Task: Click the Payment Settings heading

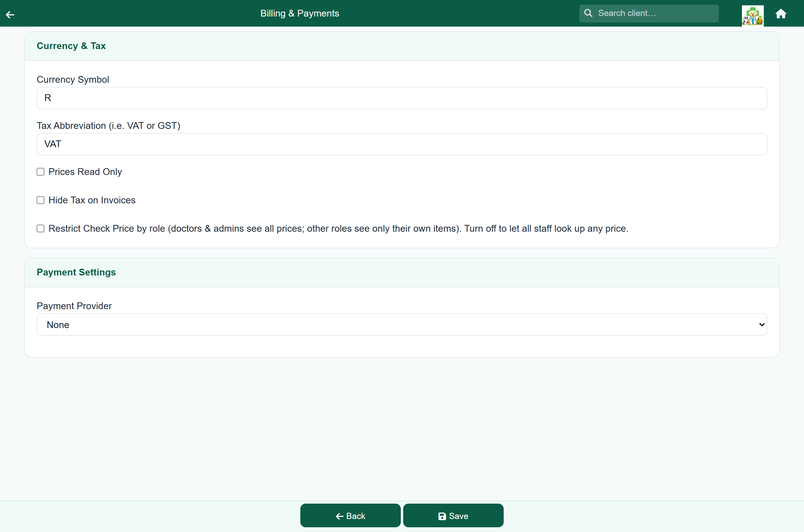Action: [76, 272]
